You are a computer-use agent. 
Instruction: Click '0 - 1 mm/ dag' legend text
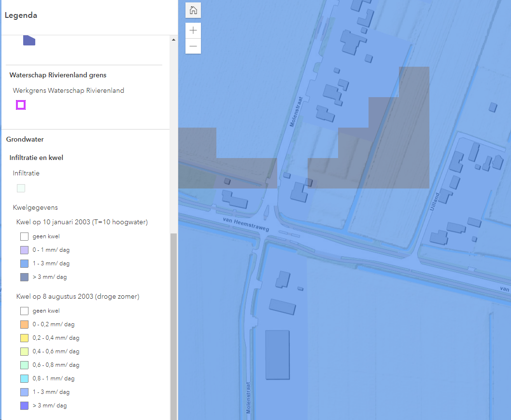pos(51,250)
